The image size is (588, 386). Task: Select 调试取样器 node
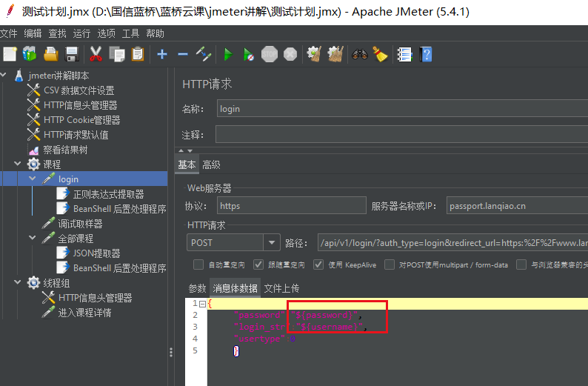[x=80, y=224]
